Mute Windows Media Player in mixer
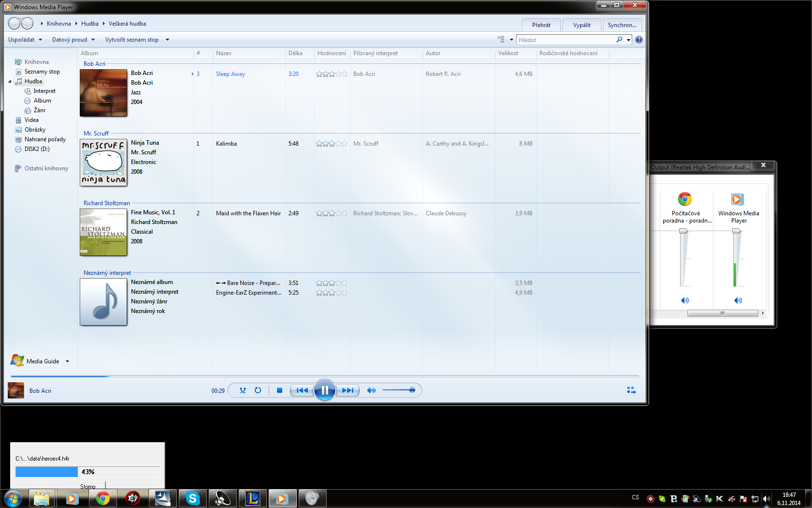The height and width of the screenshot is (508, 812). [x=738, y=300]
